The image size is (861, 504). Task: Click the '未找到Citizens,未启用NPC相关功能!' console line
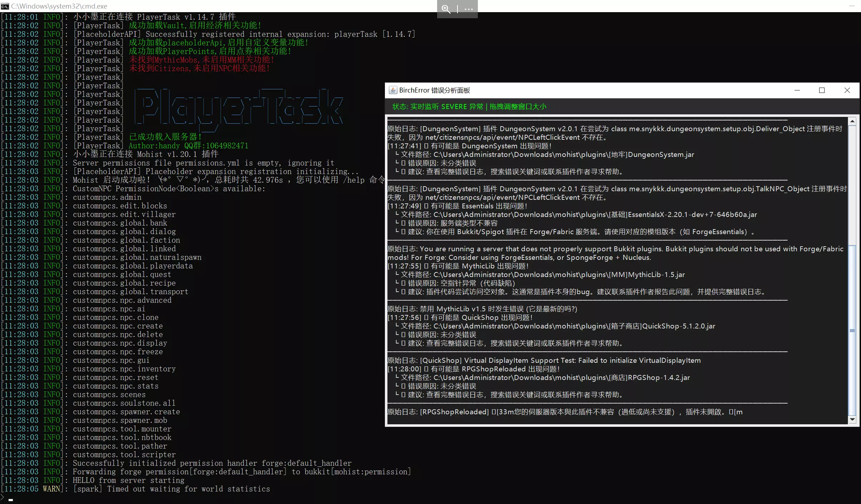(135, 68)
